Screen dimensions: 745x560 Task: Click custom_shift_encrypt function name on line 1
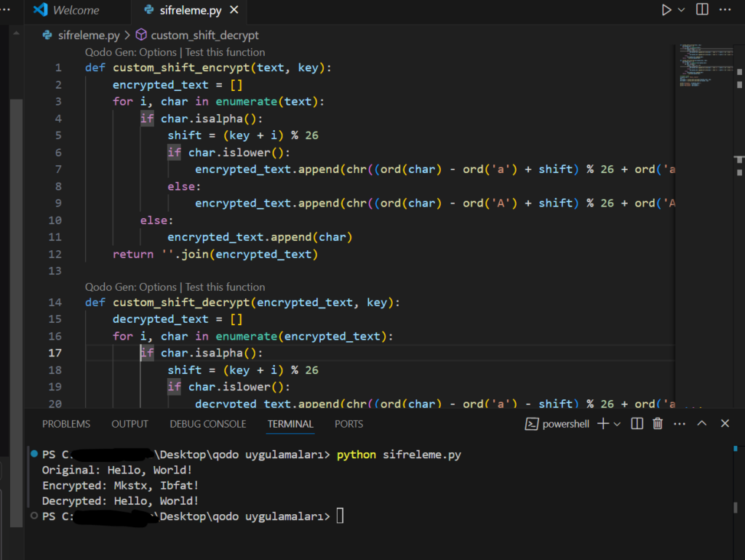181,68
